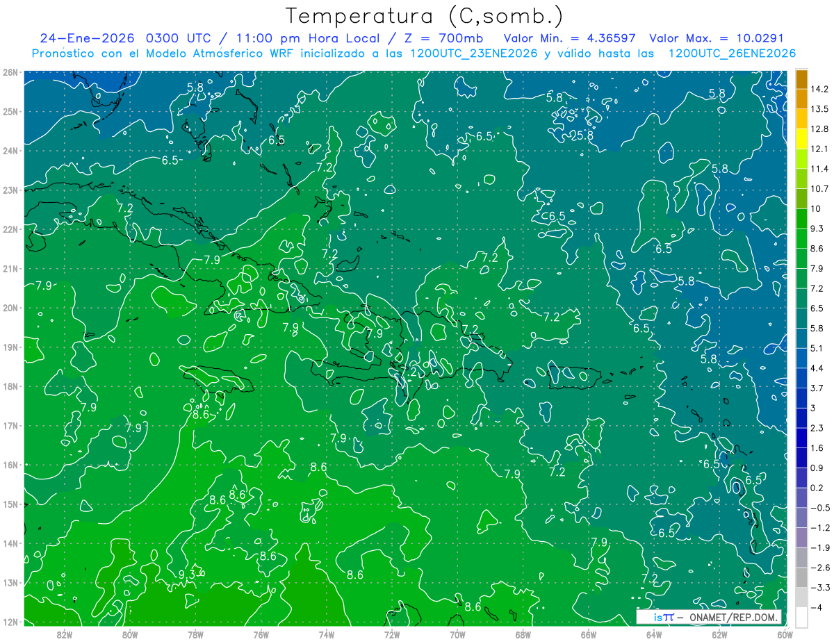834x644 pixels.
Task: Click the "78W" longitude axis label
Action: point(195,634)
